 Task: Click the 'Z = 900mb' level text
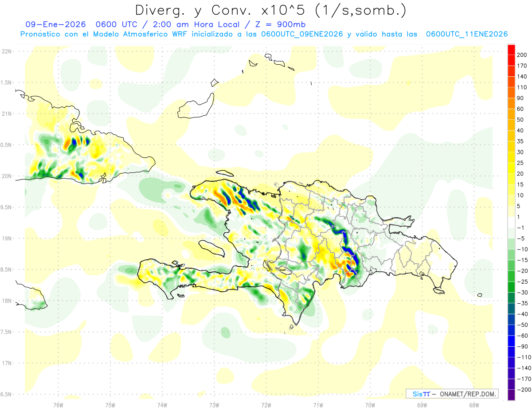tap(280, 24)
